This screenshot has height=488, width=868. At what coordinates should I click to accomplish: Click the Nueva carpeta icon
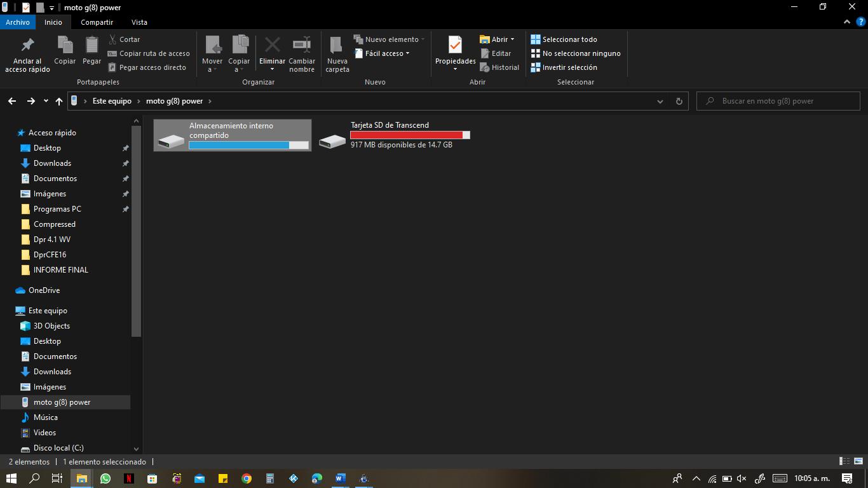coord(337,46)
